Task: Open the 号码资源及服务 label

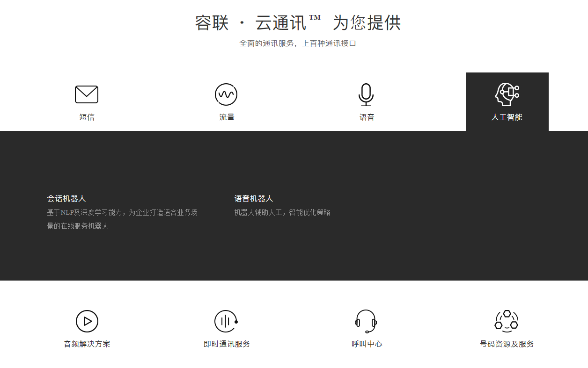Action: [x=507, y=344]
